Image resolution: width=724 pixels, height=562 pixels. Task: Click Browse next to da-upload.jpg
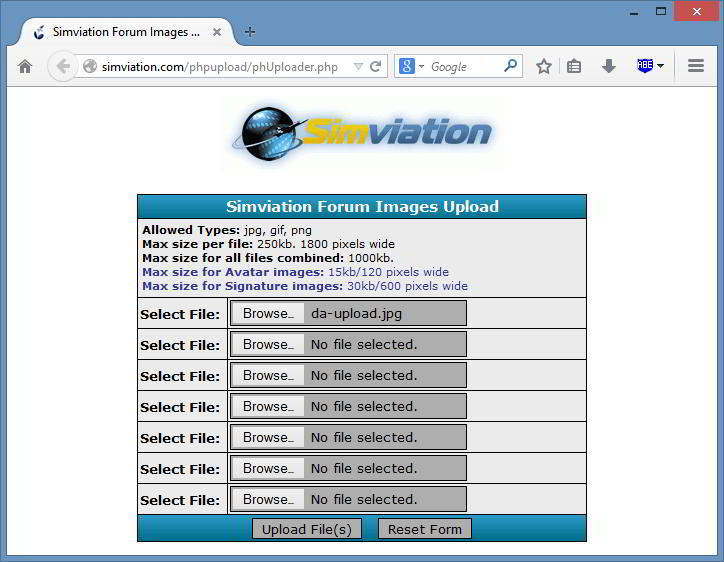coord(267,313)
